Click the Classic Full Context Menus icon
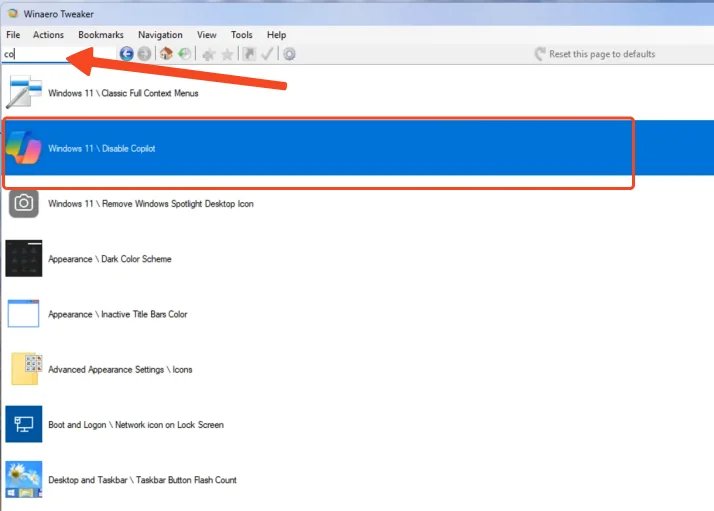This screenshot has width=714, height=511. coord(24,93)
